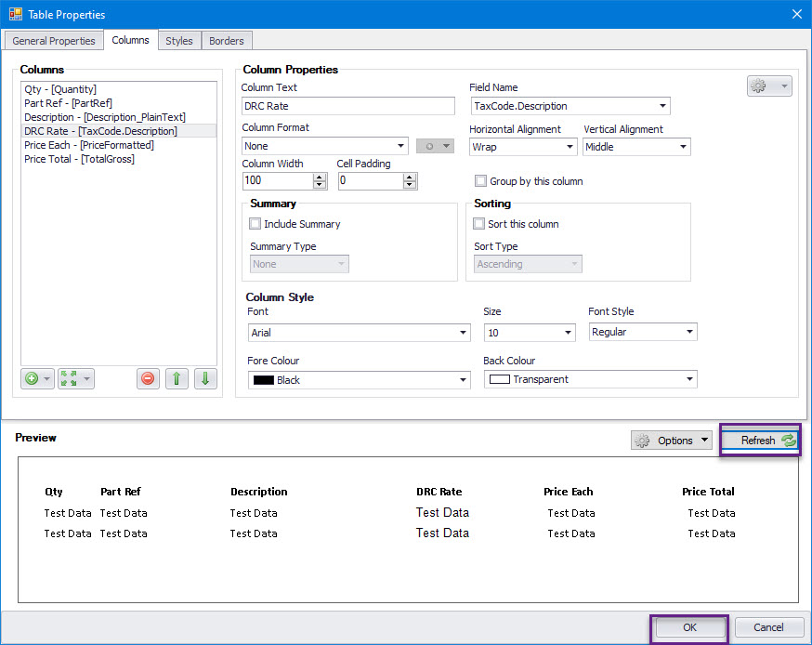Open the gear icon above Field Name
This screenshot has height=645, width=812.
[764, 84]
